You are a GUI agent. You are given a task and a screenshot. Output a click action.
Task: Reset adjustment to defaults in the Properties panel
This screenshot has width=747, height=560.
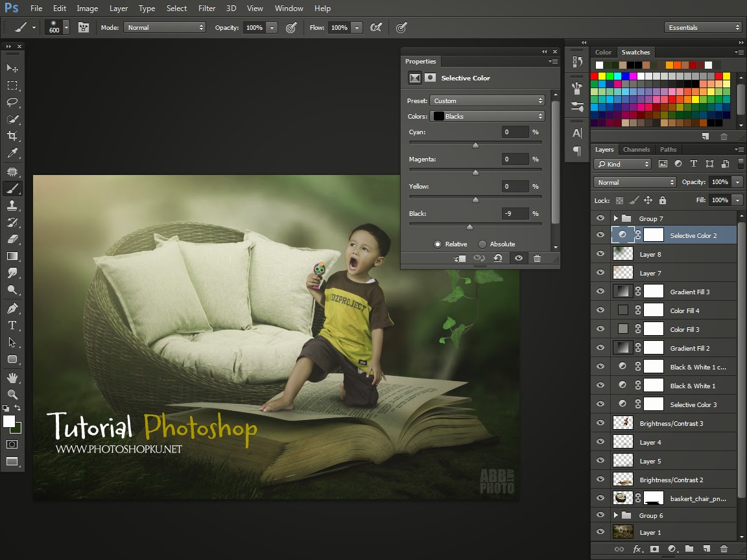[497, 258]
